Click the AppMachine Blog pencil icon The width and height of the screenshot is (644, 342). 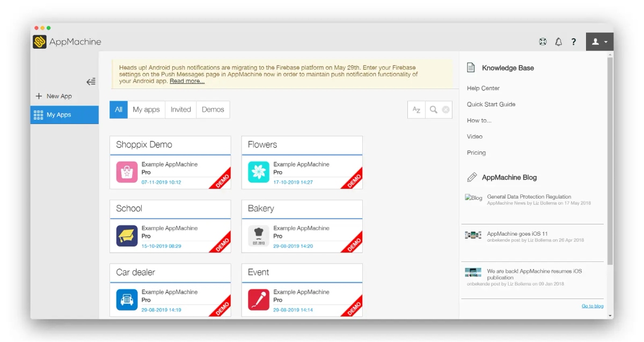coord(472,177)
